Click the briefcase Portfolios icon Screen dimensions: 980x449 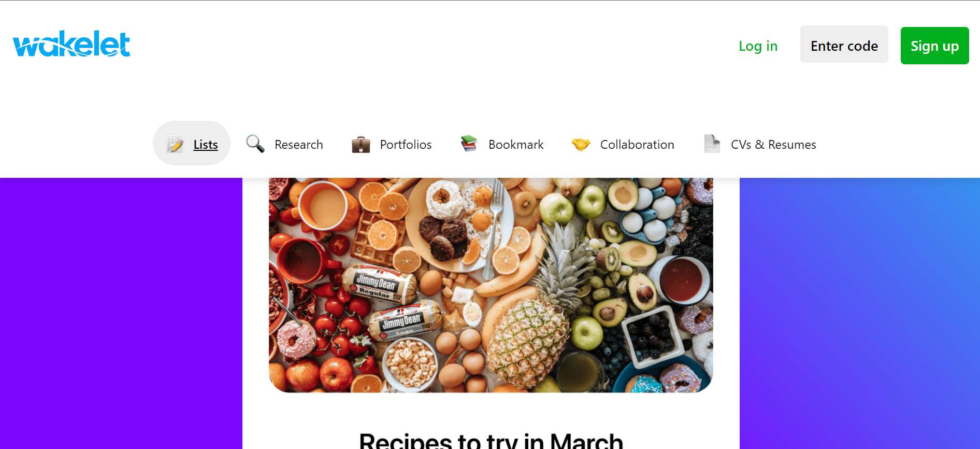tap(361, 144)
